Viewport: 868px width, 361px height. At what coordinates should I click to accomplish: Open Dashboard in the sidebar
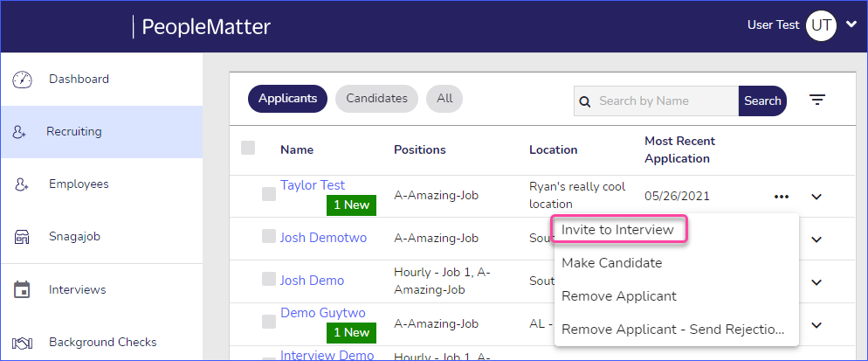[79, 80]
